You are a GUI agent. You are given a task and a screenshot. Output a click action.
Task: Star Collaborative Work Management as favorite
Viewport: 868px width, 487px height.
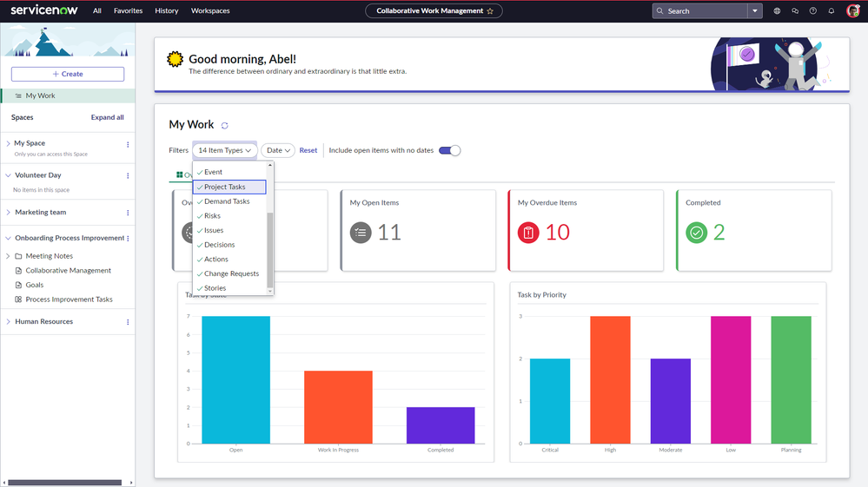490,11
